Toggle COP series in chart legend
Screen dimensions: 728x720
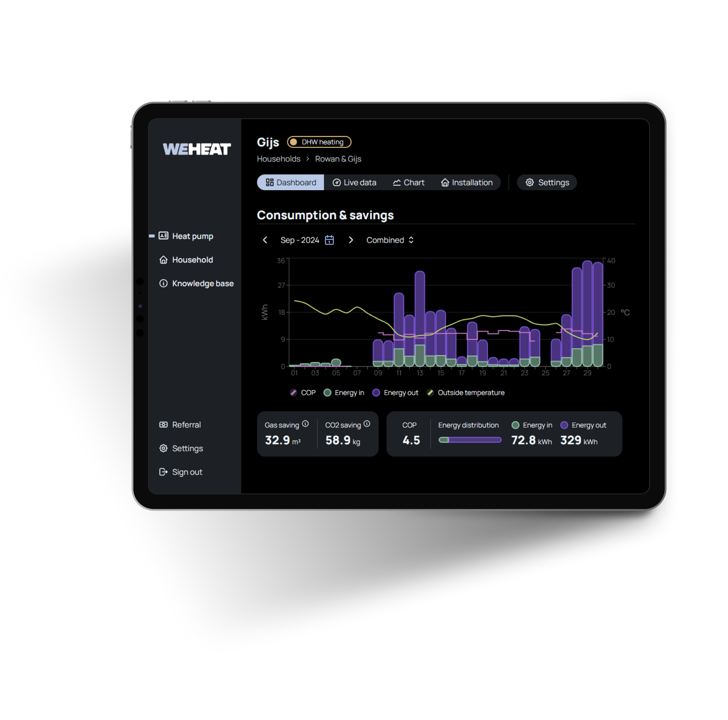click(303, 393)
